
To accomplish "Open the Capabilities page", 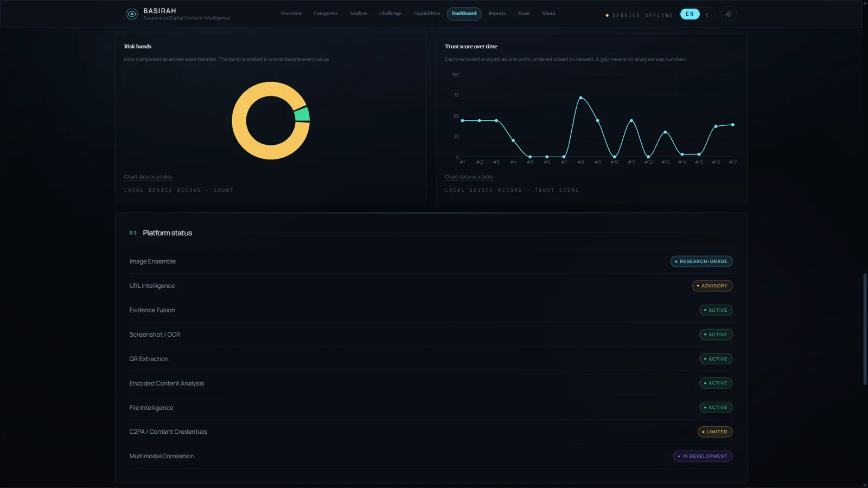I will coord(427,14).
